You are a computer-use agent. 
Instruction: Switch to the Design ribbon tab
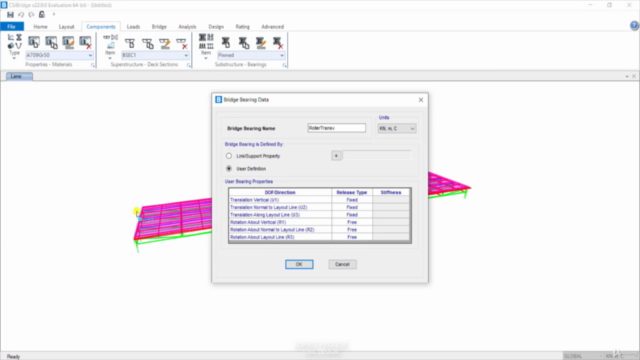216,27
